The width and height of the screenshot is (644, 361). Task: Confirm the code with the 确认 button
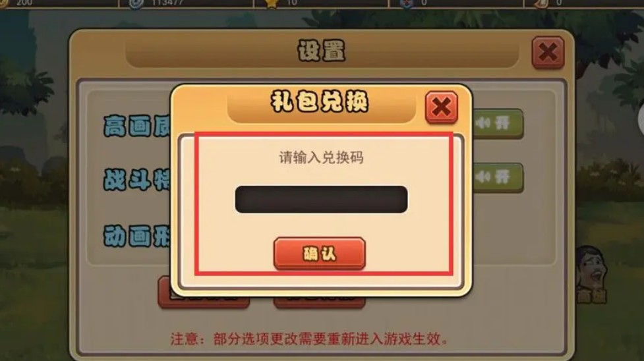[320, 254]
